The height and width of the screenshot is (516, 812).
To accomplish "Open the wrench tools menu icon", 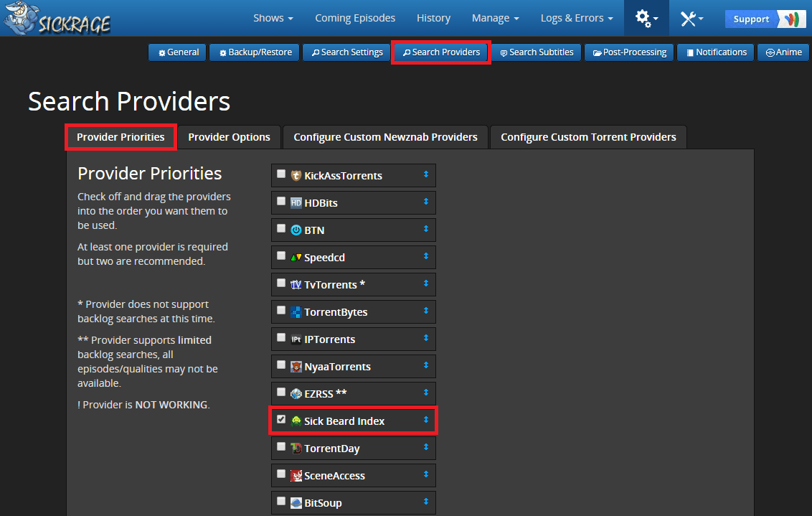I will point(691,19).
